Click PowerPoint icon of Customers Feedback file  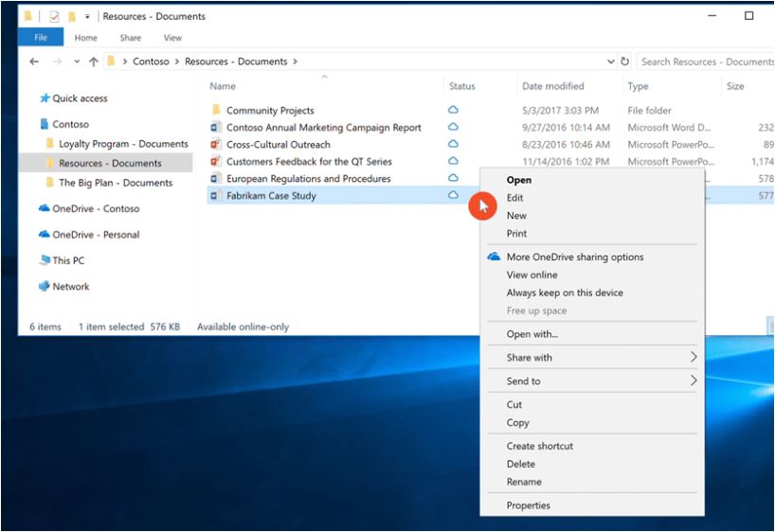pos(215,161)
